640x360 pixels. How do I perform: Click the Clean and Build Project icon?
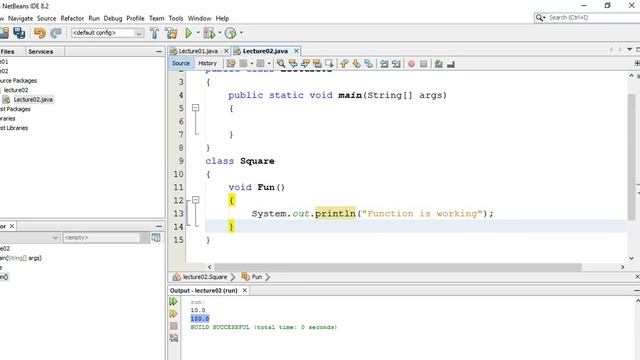[171, 33]
